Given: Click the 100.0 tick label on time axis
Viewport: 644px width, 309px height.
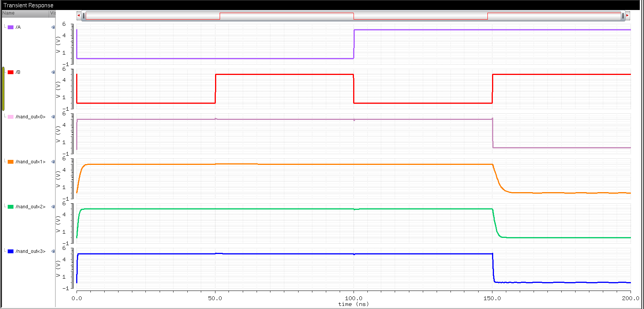Looking at the screenshot, I should 354,298.
